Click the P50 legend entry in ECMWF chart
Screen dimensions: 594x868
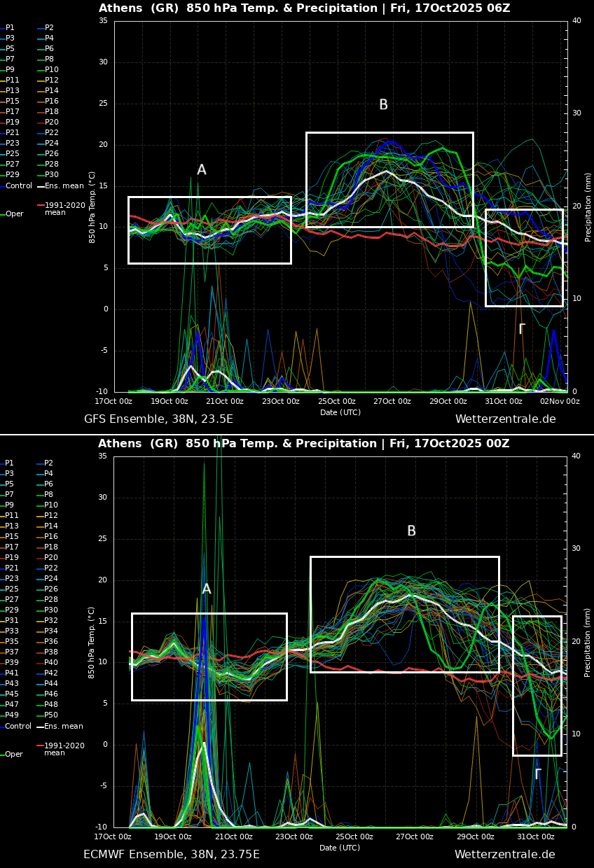(x=51, y=715)
